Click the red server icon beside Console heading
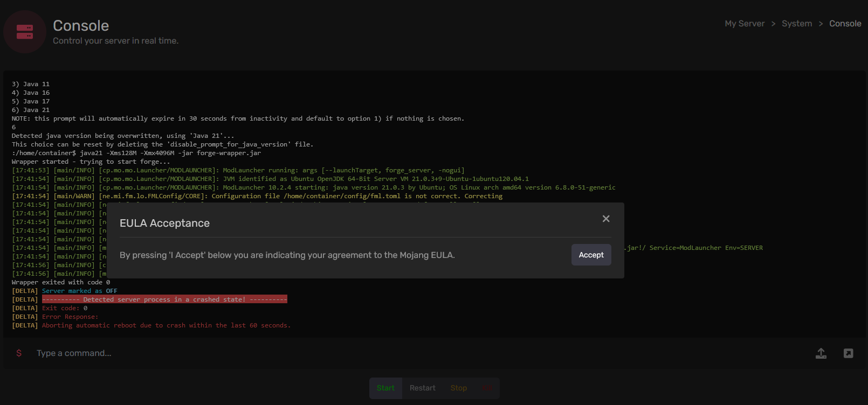 pos(25,32)
